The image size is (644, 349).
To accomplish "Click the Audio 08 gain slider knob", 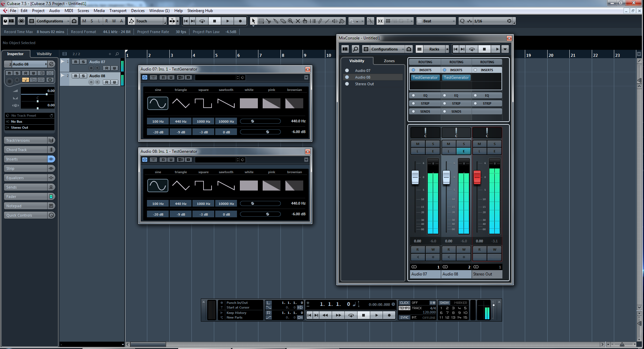I will (267, 214).
